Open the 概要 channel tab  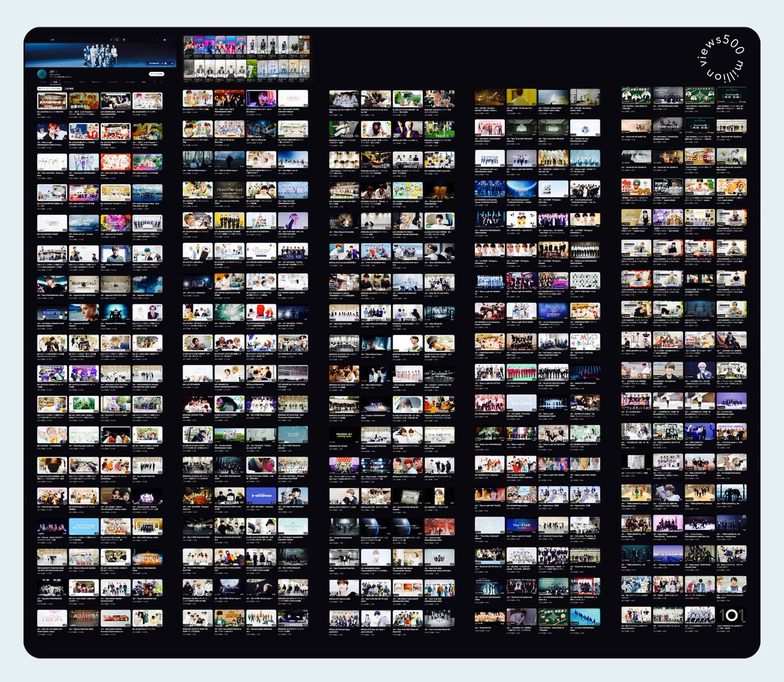pos(144,82)
